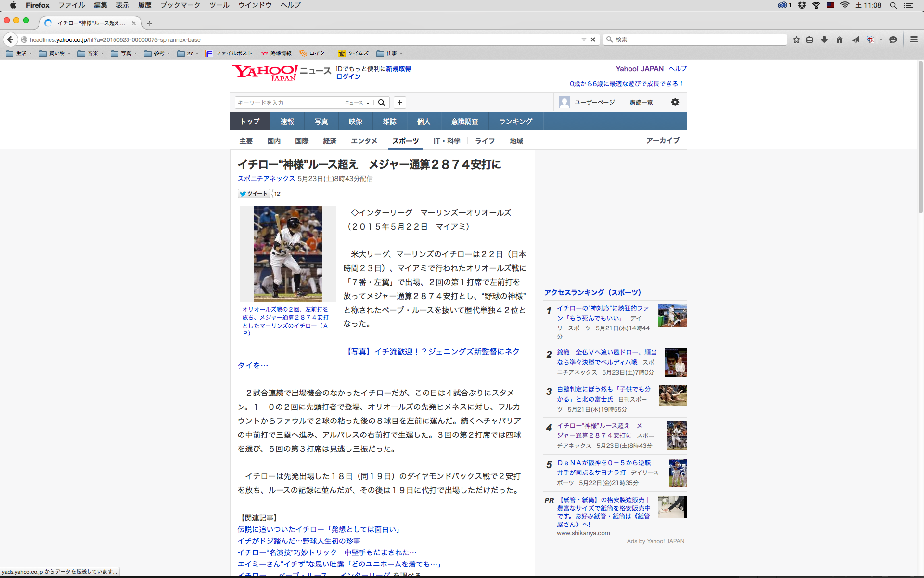
Task: Click the Yahoo settings gear icon
Action: 675,102
